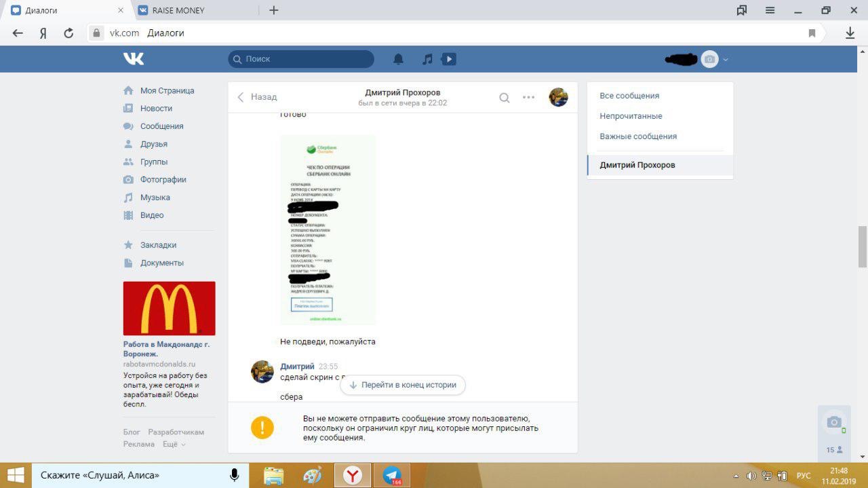Expand the Ещё footer dropdown

coord(174,444)
